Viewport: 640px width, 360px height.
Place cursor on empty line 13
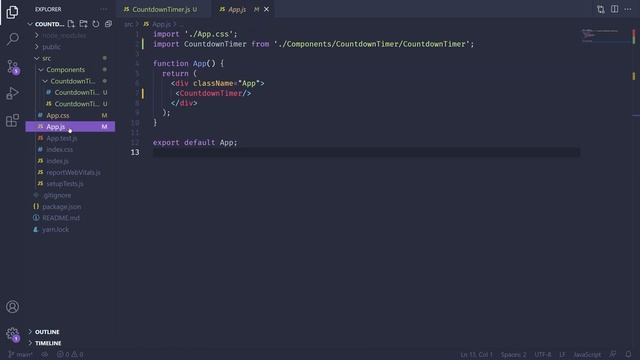(x=366, y=152)
